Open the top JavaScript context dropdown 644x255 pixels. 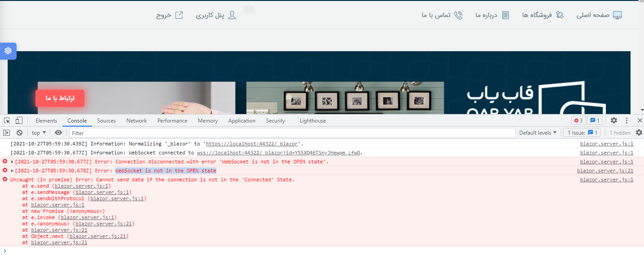pos(39,133)
